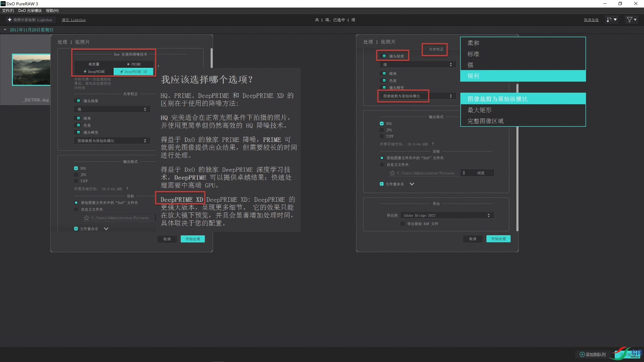This screenshot has width=644, height=362.
Task: Click the question mark beside the noise reduction options
Action: tap(158, 67)
